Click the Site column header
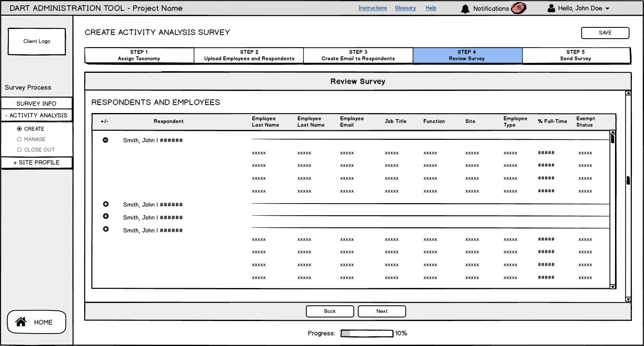 click(471, 122)
